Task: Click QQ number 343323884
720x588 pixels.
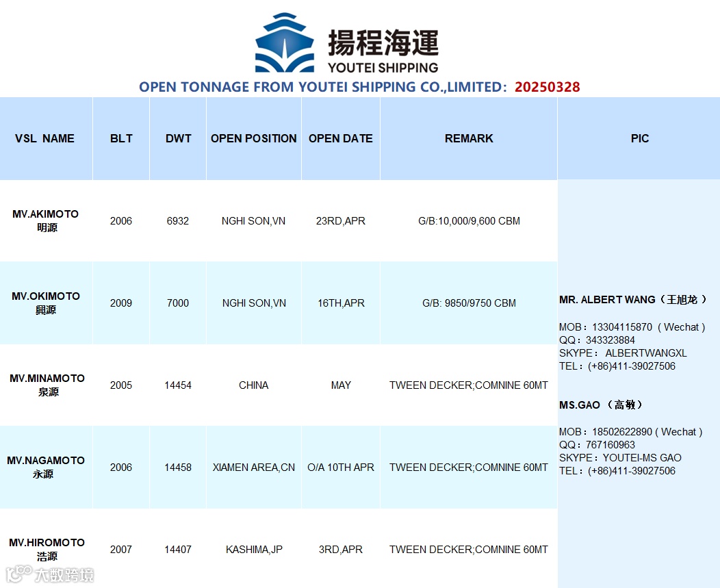Action: coord(610,340)
